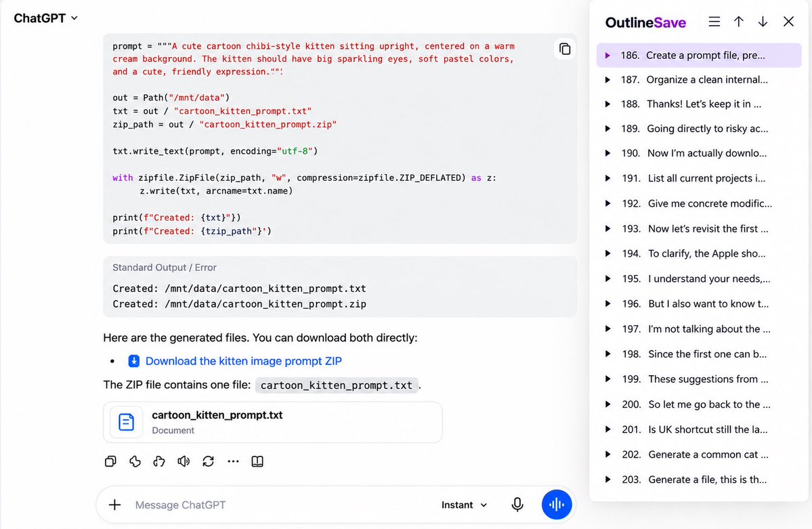Click output line ending in cartoon_kitten_prompt.zip
812x529 pixels.
pos(239,304)
